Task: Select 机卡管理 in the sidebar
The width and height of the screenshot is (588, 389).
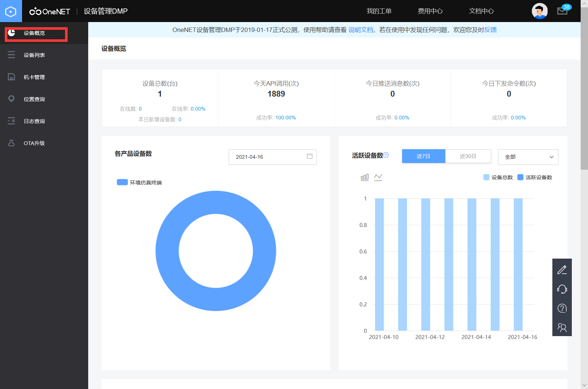Action: (x=34, y=77)
